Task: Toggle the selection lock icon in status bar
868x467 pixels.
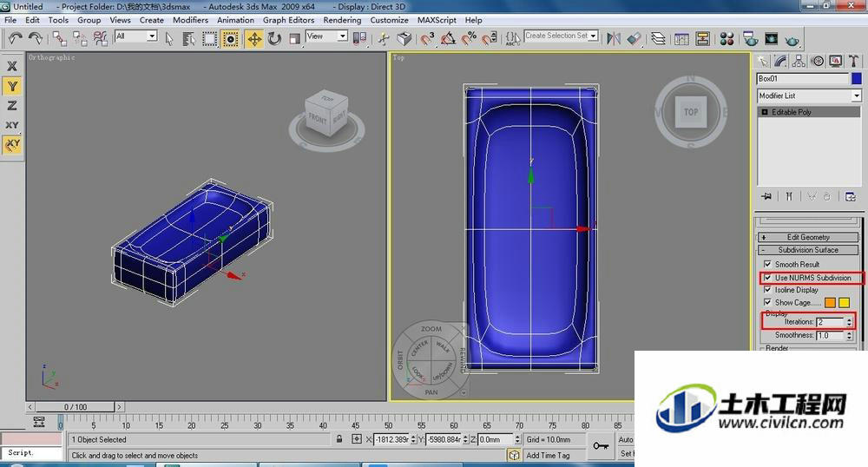Action: coord(339,439)
